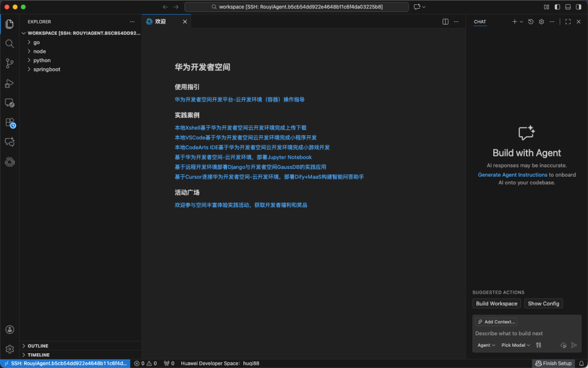Screen dimensions: 588x368
Task: Open the 欢迎参与空间丰富体验实践活动 link
Action: point(241,205)
